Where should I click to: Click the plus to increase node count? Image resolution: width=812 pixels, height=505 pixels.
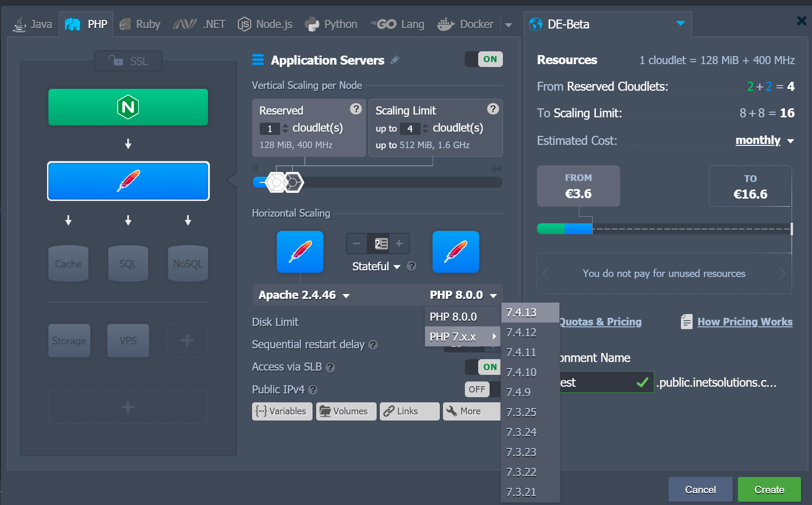(x=399, y=244)
